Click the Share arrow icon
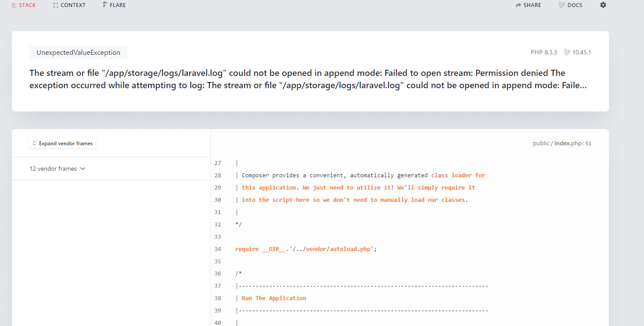Screen dimensions: 644x326 click(518, 5)
